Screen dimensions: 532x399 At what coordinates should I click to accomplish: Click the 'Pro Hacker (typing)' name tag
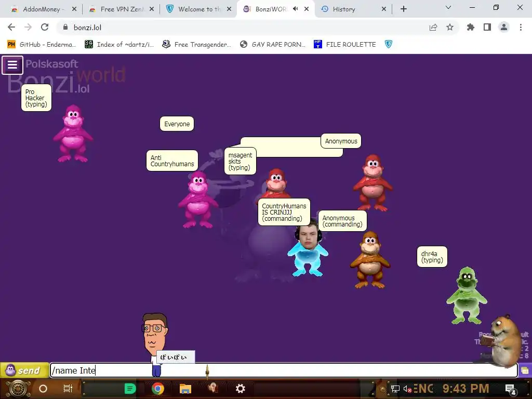pos(36,98)
